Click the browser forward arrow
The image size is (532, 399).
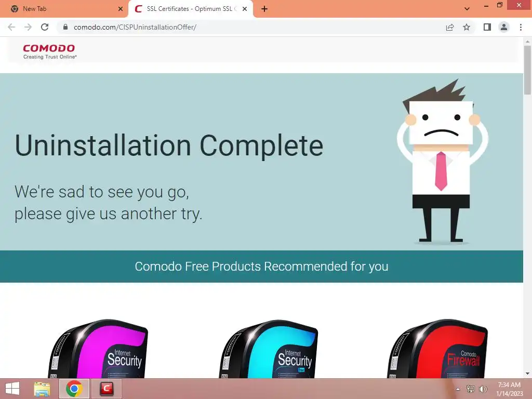point(28,27)
